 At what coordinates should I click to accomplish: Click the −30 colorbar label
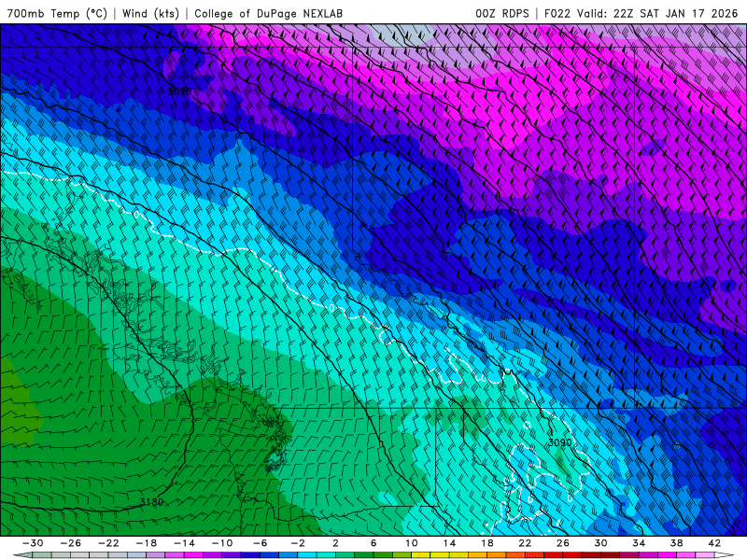[x=33, y=543]
